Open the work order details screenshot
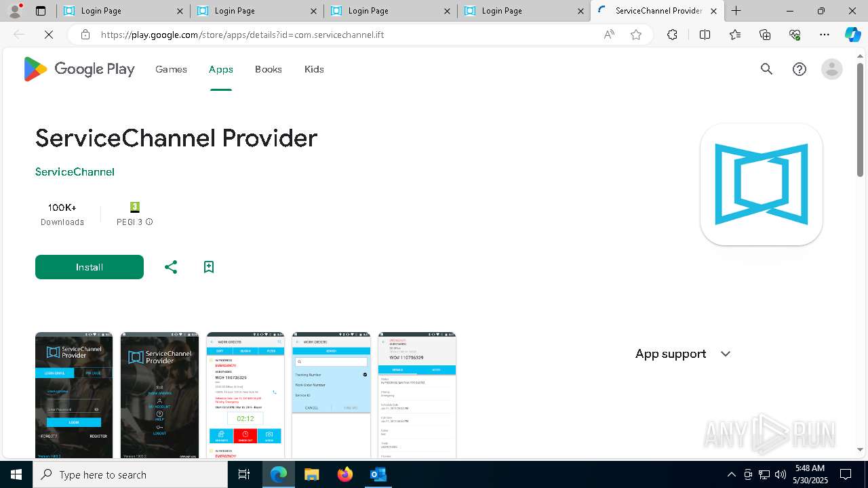 (x=417, y=395)
